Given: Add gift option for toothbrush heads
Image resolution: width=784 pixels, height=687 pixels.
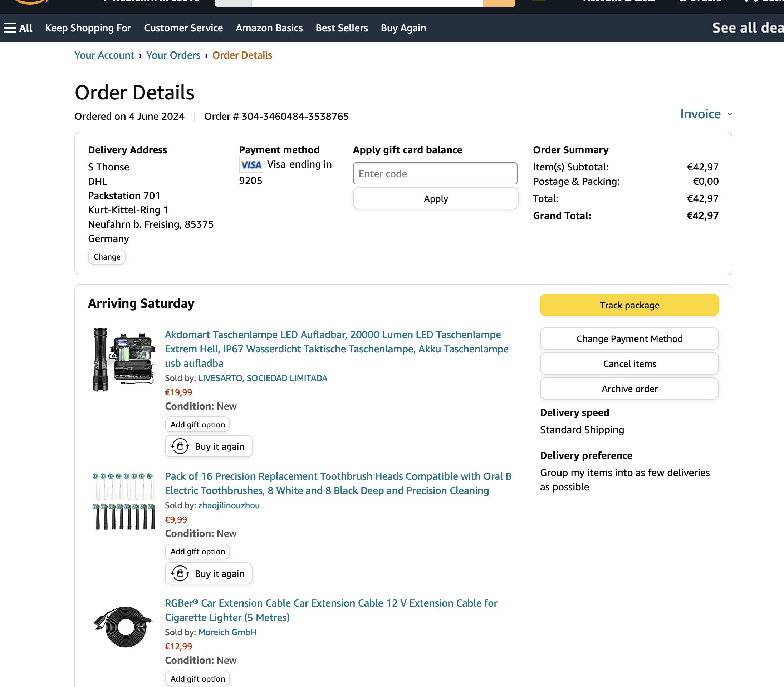Looking at the screenshot, I should tap(197, 552).
